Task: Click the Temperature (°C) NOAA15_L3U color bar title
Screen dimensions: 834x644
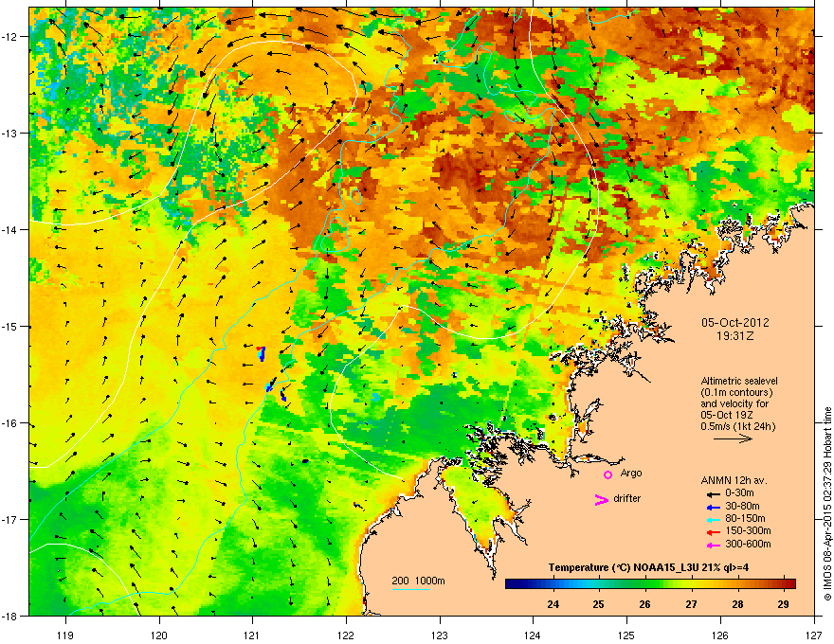Action: (648, 567)
